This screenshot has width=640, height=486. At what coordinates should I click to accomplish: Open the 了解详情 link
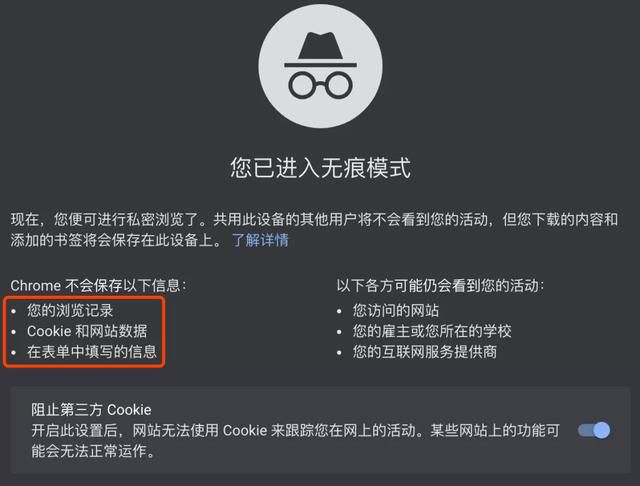260,240
